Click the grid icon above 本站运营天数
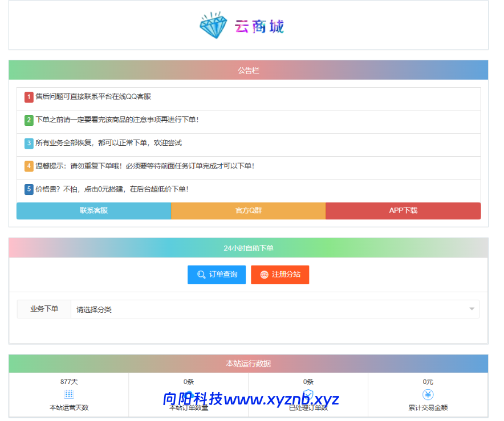This screenshot has width=504, height=421. pyautogui.click(x=69, y=394)
